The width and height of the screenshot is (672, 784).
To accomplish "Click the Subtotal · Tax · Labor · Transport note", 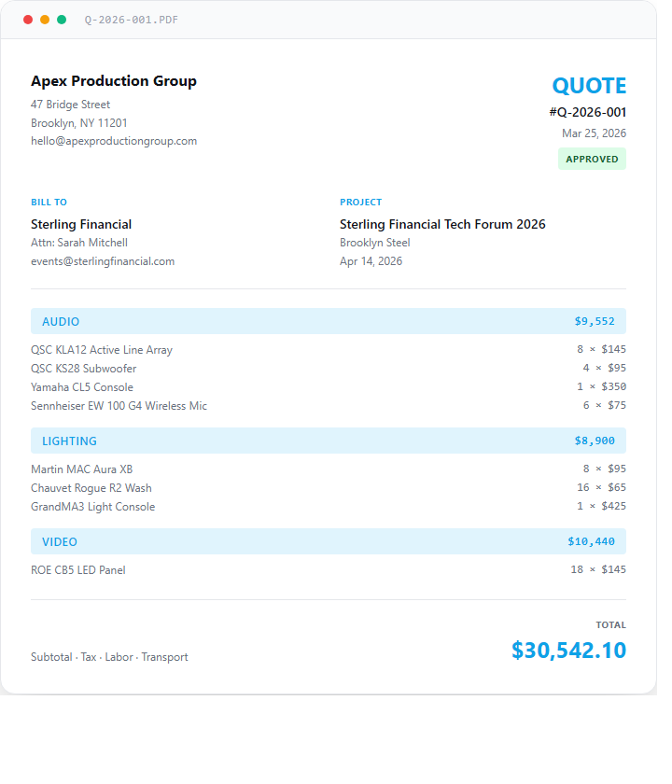I will pos(109,657).
